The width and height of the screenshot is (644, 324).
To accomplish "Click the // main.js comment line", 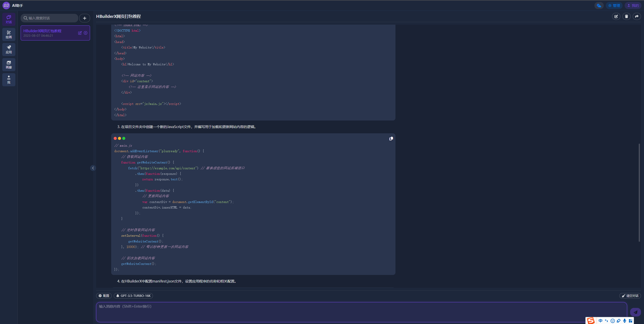I will point(123,146).
